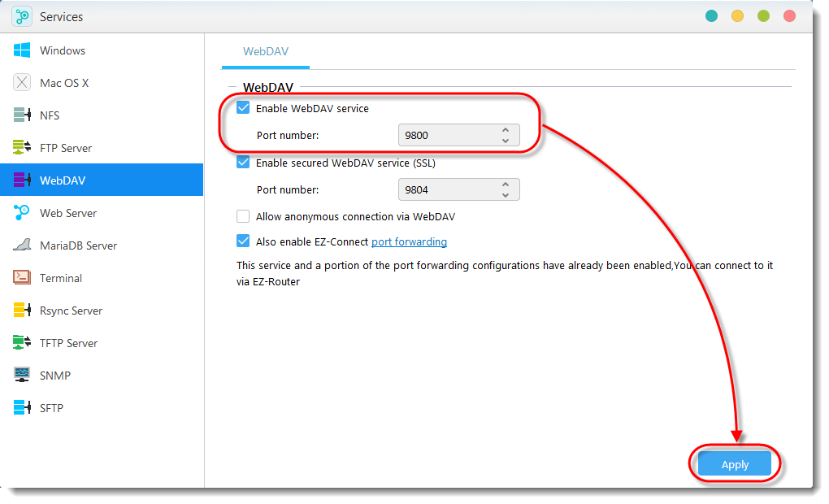This screenshot has height=504, width=829.
Task: Increment the WebDAV port number 9800
Action: coord(506,130)
